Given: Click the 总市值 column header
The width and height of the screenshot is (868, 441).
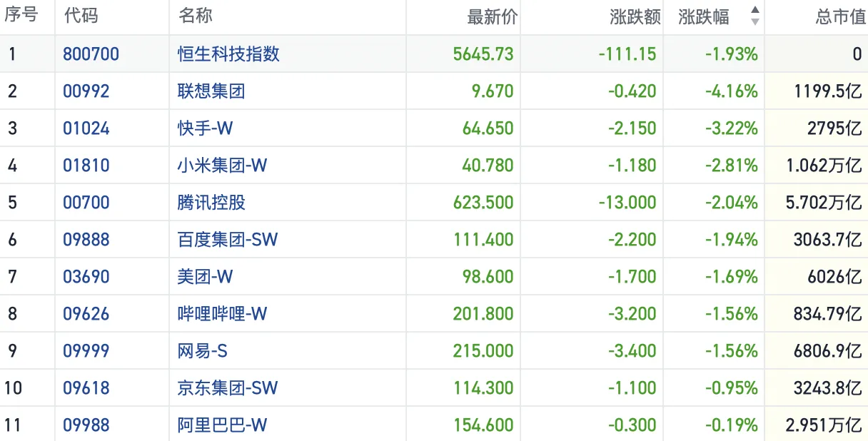Looking at the screenshot, I should (x=839, y=16).
